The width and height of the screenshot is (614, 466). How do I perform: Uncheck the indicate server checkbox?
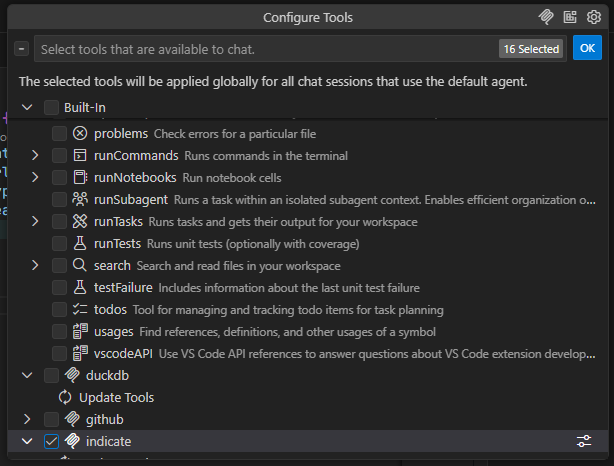tap(51, 441)
